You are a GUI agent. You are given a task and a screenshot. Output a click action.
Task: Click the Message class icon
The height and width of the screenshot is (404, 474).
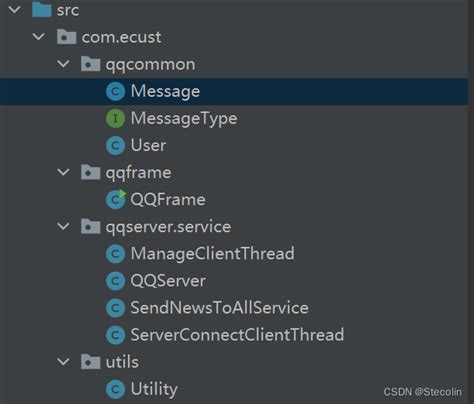[x=115, y=91]
